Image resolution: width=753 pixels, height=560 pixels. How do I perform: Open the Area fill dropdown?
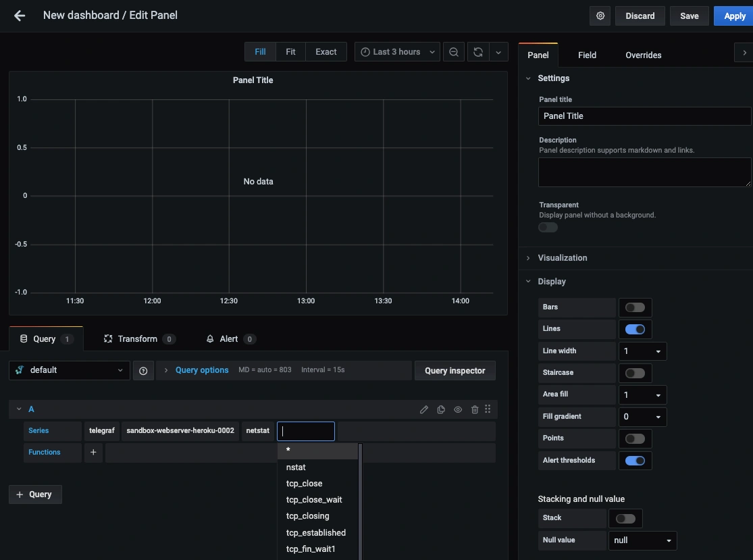(642, 394)
